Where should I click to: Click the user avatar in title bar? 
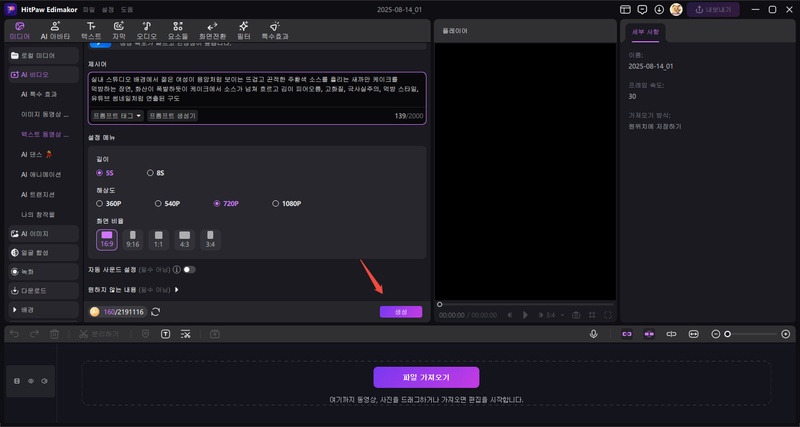676,10
